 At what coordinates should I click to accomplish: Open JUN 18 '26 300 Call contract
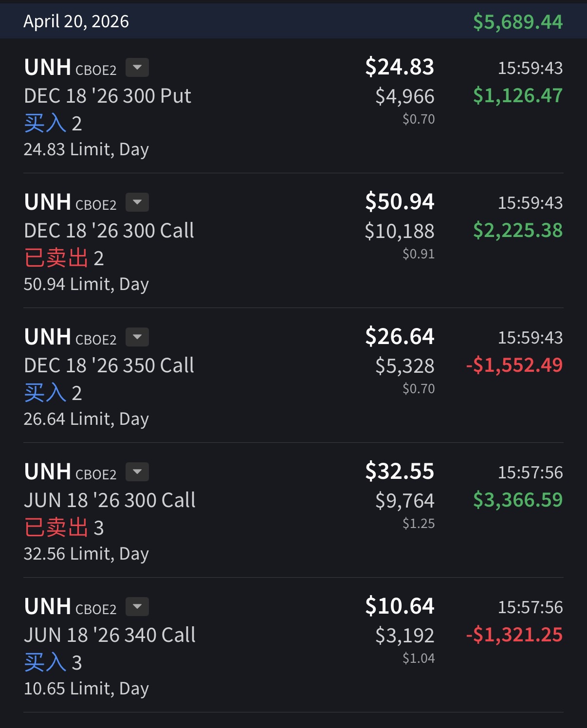[110, 500]
